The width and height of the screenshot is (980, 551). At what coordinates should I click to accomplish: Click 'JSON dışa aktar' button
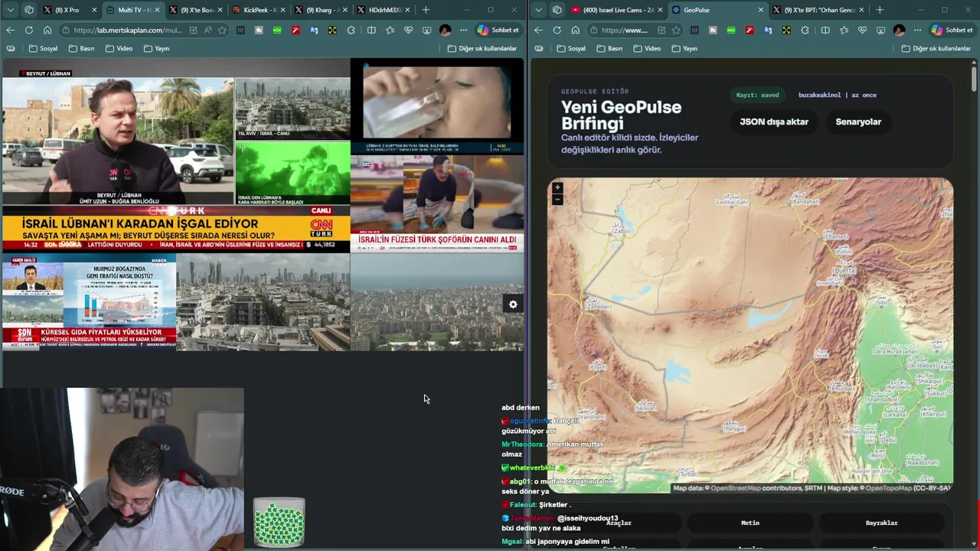click(x=773, y=122)
